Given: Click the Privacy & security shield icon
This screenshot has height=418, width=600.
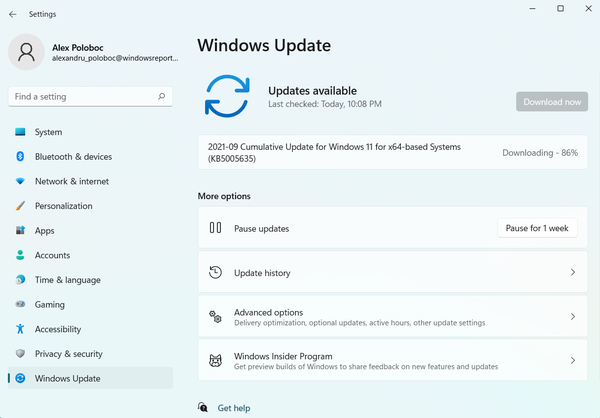Looking at the screenshot, I should [20, 354].
